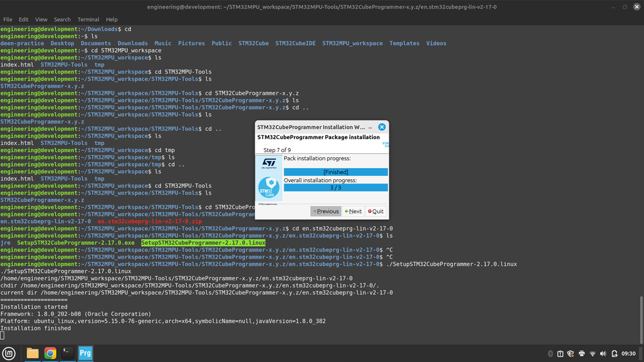Click red en.stm32cubeprg-lin-v2-17-0.zip filename
This screenshot has width=644, height=362.
point(150,221)
